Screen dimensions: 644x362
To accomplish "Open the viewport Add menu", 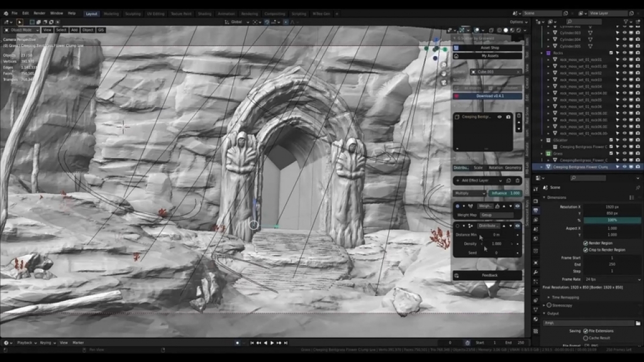I will click(74, 30).
